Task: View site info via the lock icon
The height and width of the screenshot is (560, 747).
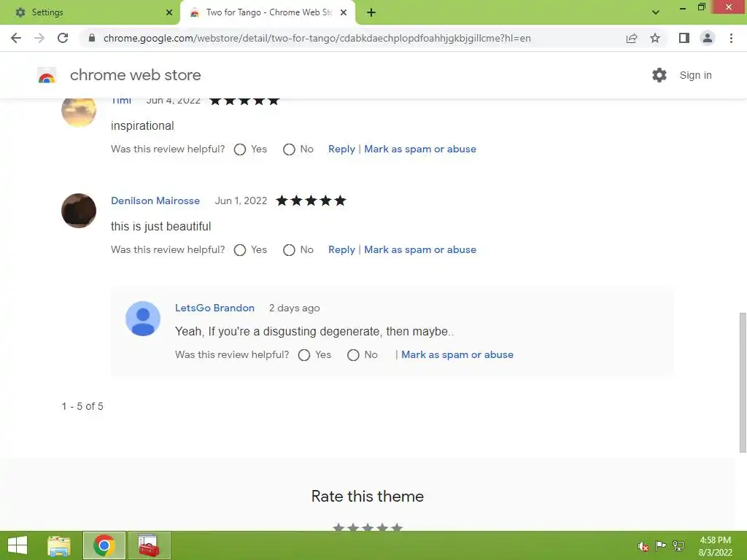Action: (91, 38)
